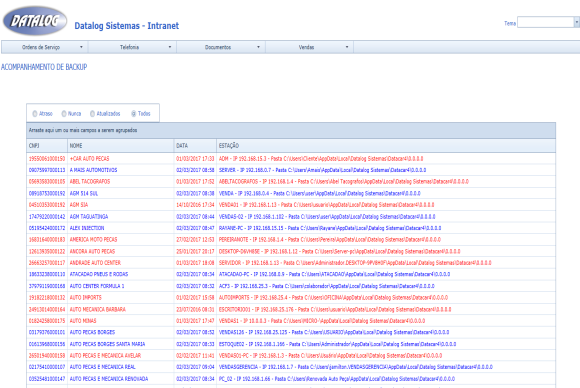
Task: Select the 'AGM TAGUATINGA' name cell
Action: click(x=121, y=217)
